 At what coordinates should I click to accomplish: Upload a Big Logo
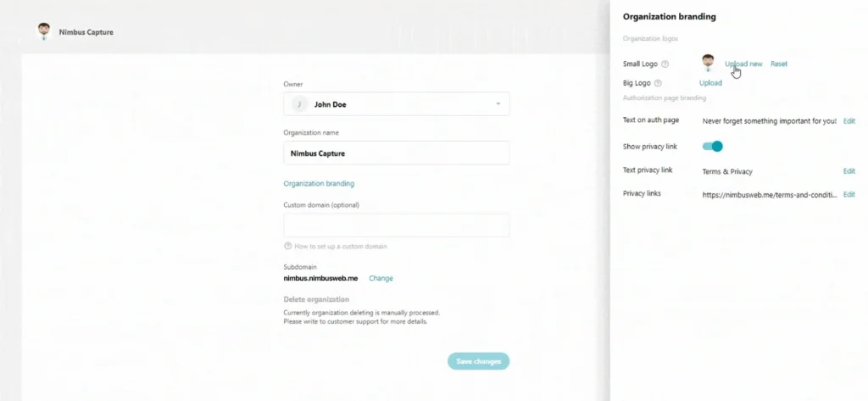pyautogui.click(x=710, y=83)
